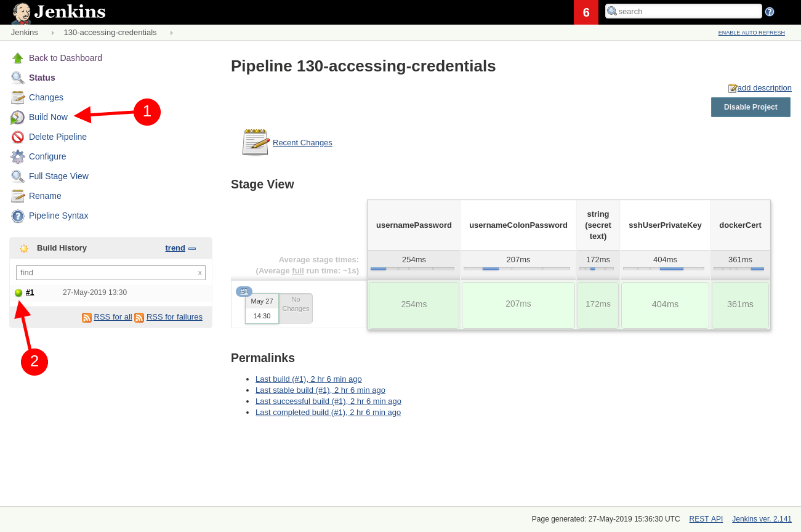The image size is (801, 532).
Task: Click the green success ball for build #1
Action: pos(18,293)
